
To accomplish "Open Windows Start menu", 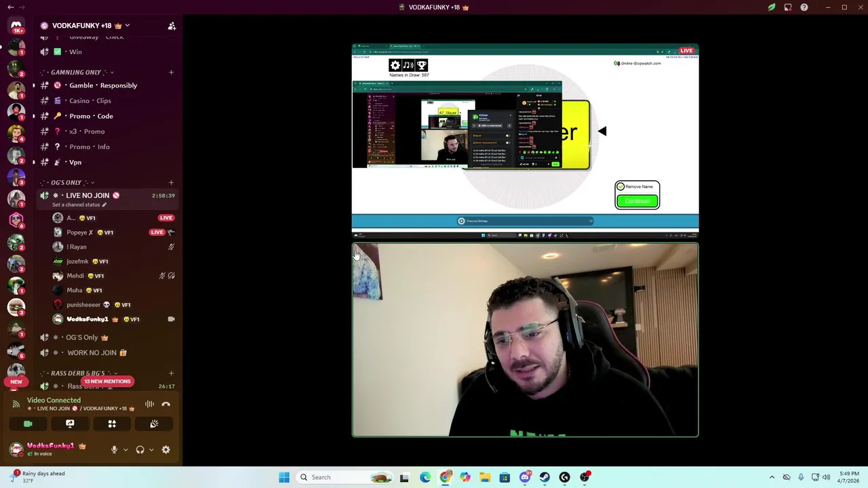I will (x=284, y=477).
